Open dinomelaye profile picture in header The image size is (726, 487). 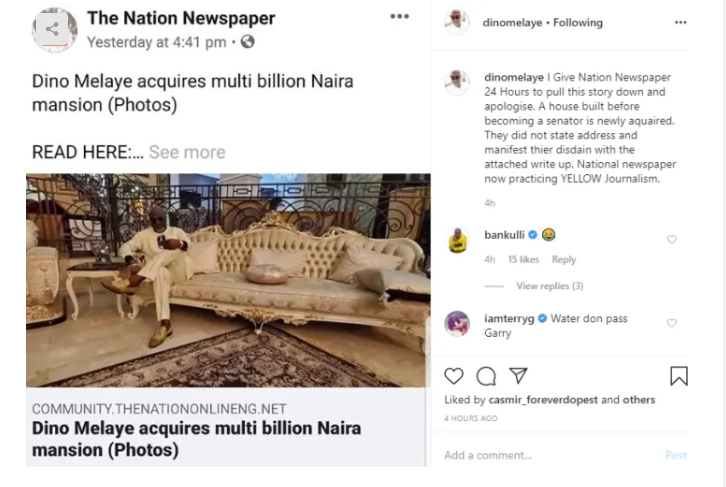pos(456,22)
